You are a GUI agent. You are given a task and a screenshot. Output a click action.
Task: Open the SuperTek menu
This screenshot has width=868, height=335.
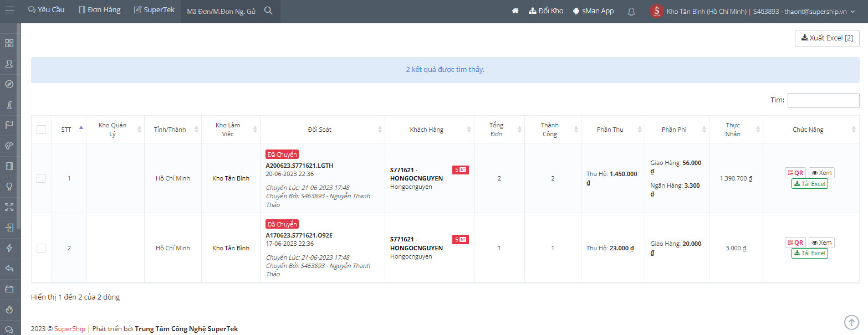click(x=154, y=10)
